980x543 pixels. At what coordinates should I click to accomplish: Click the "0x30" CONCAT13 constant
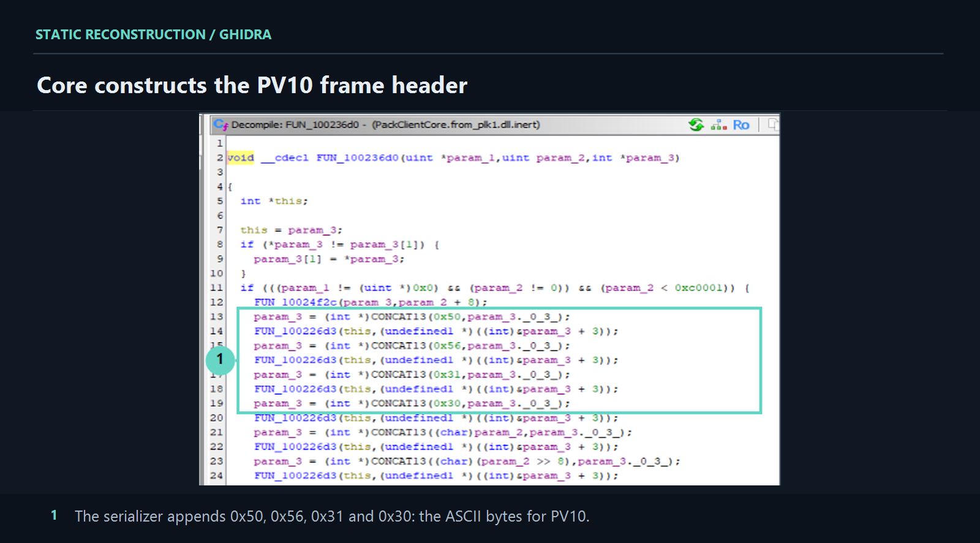(447, 403)
